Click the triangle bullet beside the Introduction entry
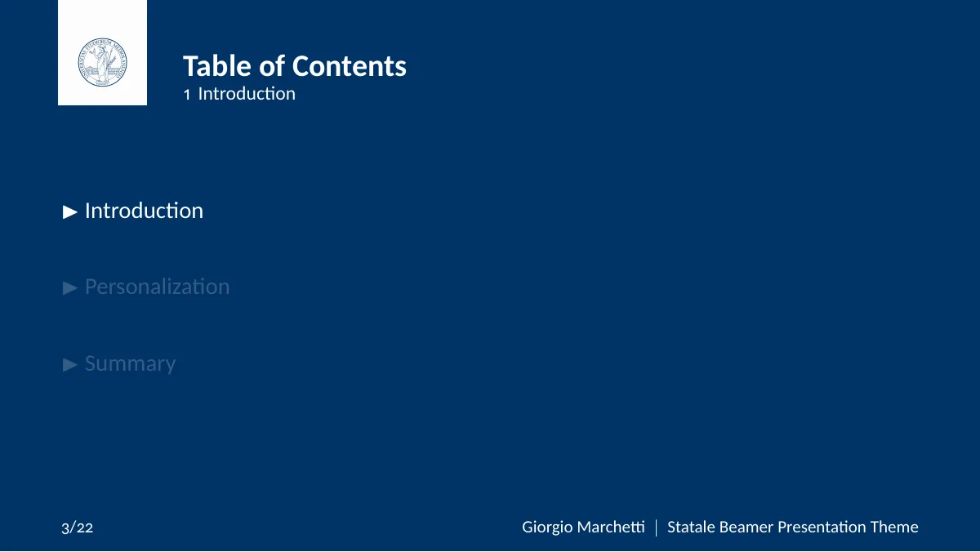The width and height of the screenshot is (980, 552). point(70,211)
